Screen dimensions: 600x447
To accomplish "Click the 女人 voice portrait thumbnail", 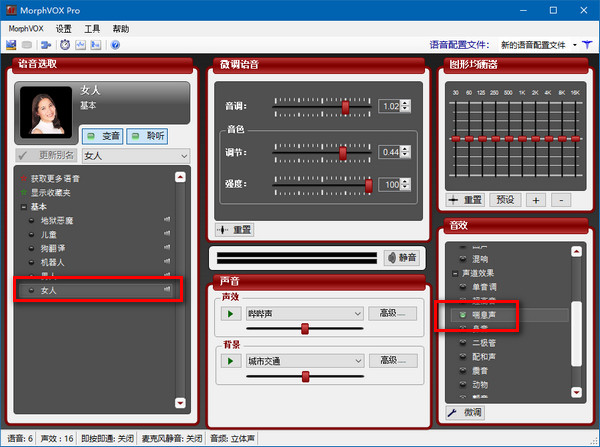I will [x=46, y=112].
